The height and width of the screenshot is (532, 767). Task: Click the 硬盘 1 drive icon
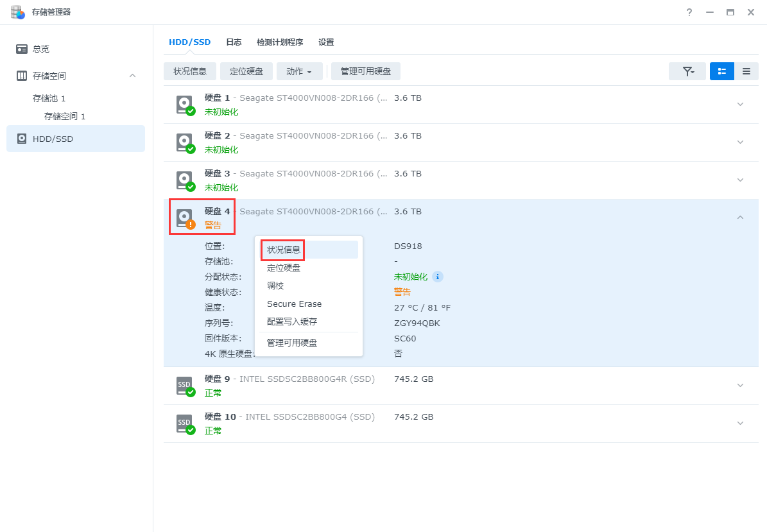click(x=185, y=105)
